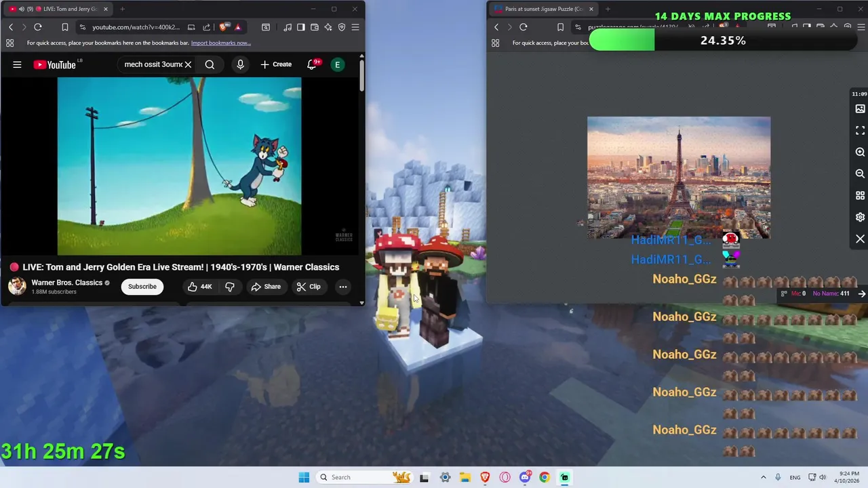Image resolution: width=868 pixels, height=488 pixels.
Task: Expand the puzzle players panel arrow
Action: 862,293
